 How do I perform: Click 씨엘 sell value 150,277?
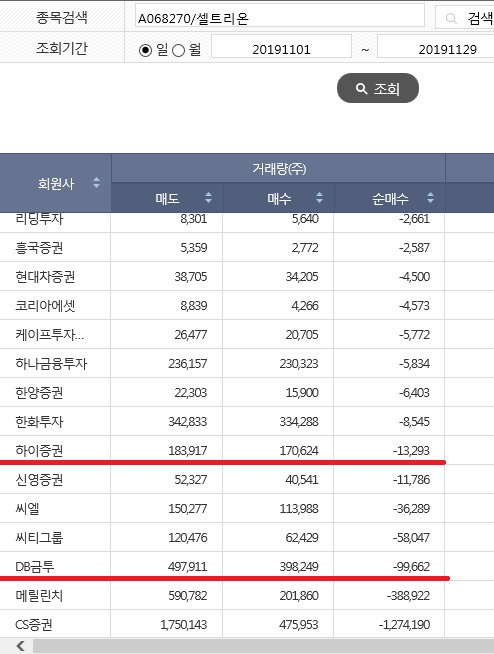(188, 509)
